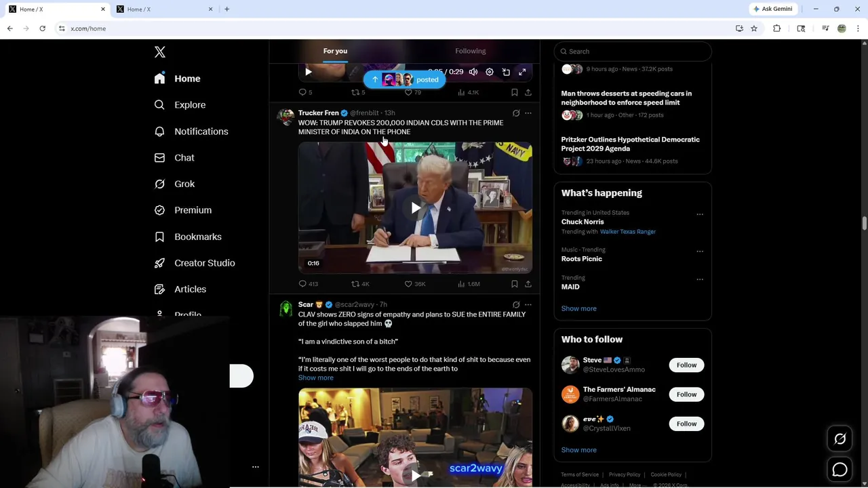868x488 pixels.
Task: Repost the Trucker Fren post with 4K reposts
Action: [360, 284]
